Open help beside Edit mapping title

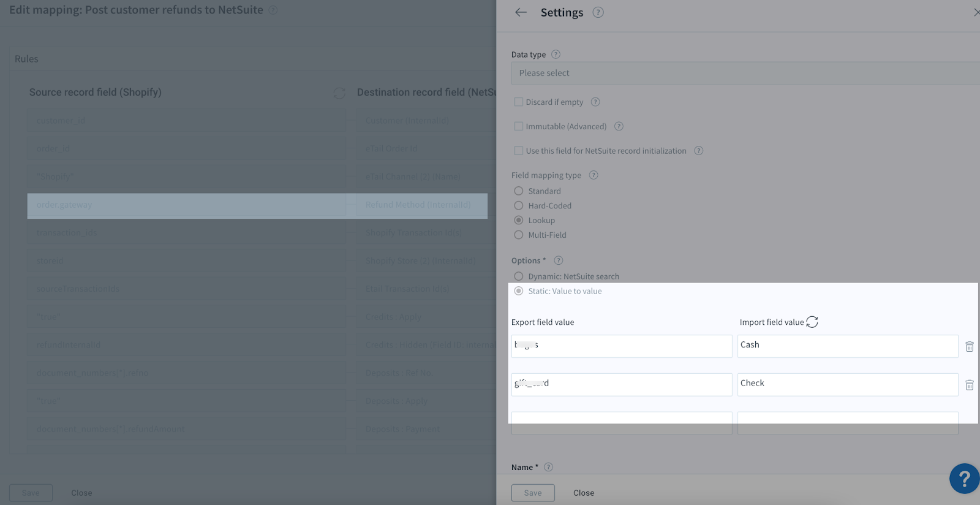click(273, 10)
